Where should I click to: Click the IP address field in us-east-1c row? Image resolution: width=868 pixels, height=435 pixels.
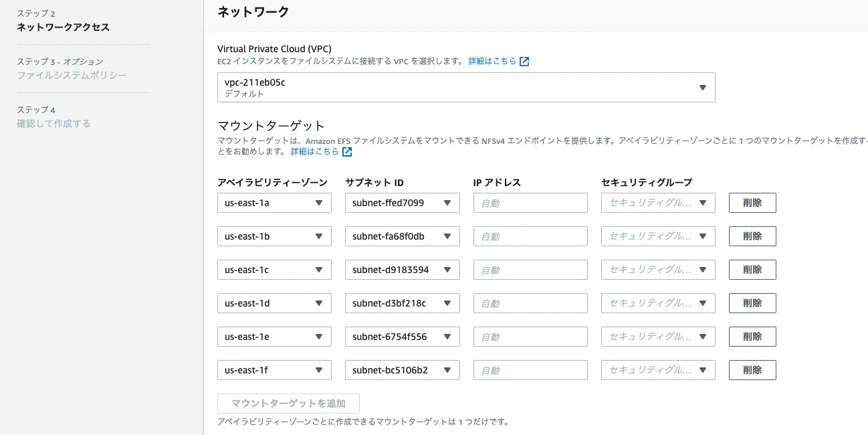click(530, 270)
